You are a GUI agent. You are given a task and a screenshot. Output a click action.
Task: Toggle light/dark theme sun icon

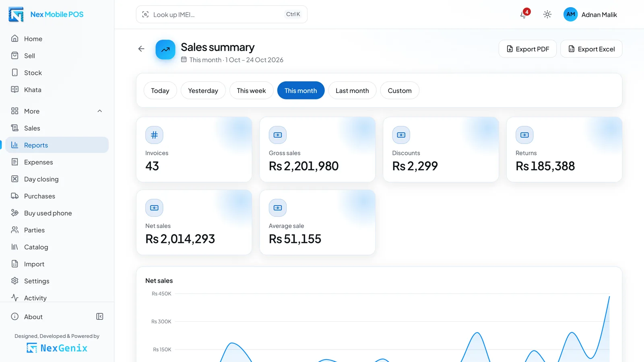[547, 14]
